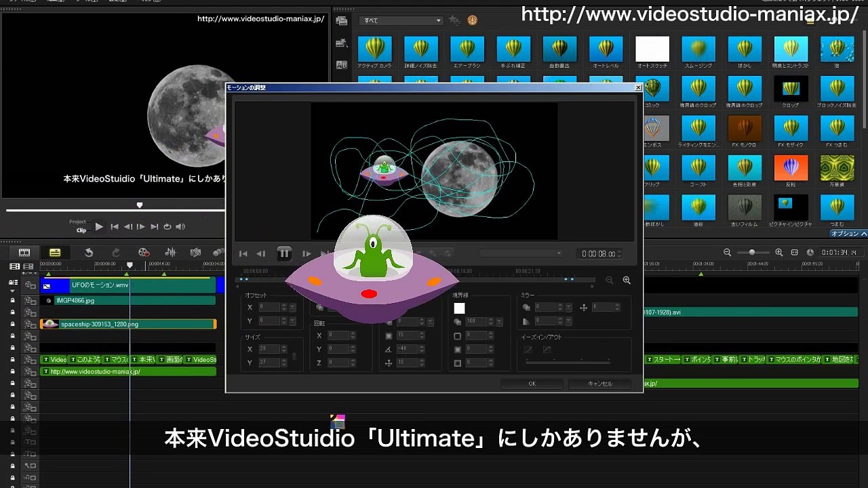Expand the オプション panel
Viewport: 868px width, 488px height.
pos(848,233)
